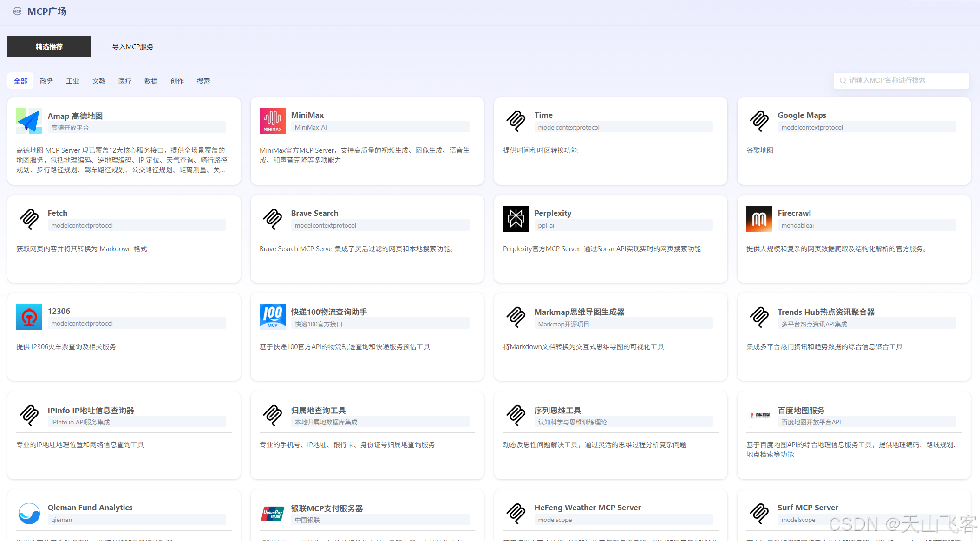Open the Amap 高德地图 paper-plane icon
Viewport: 980px width, 541px height.
tap(29, 121)
